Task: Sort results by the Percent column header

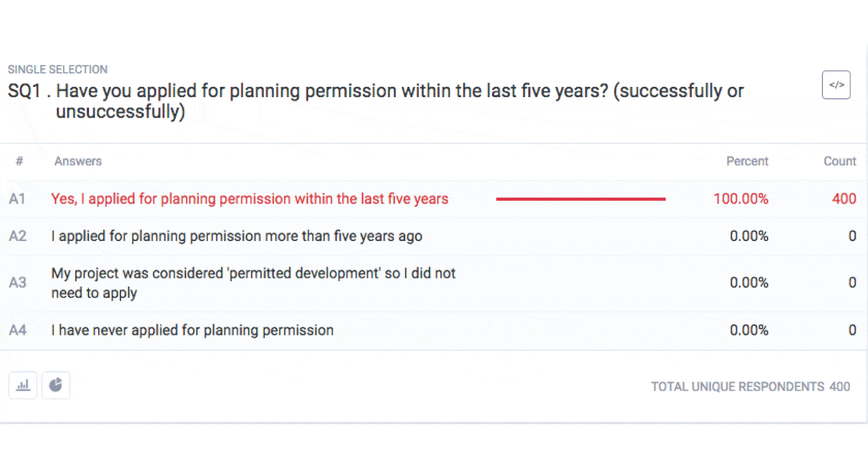Action: (747, 161)
